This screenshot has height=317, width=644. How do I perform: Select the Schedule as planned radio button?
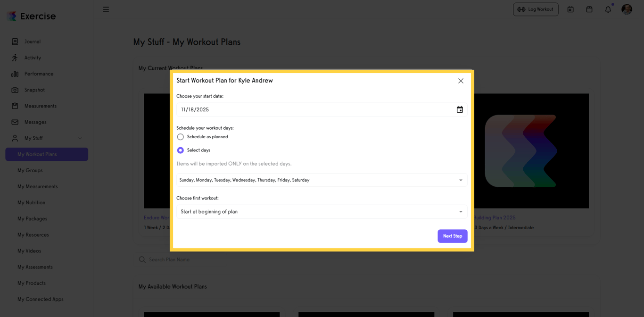[x=181, y=137]
